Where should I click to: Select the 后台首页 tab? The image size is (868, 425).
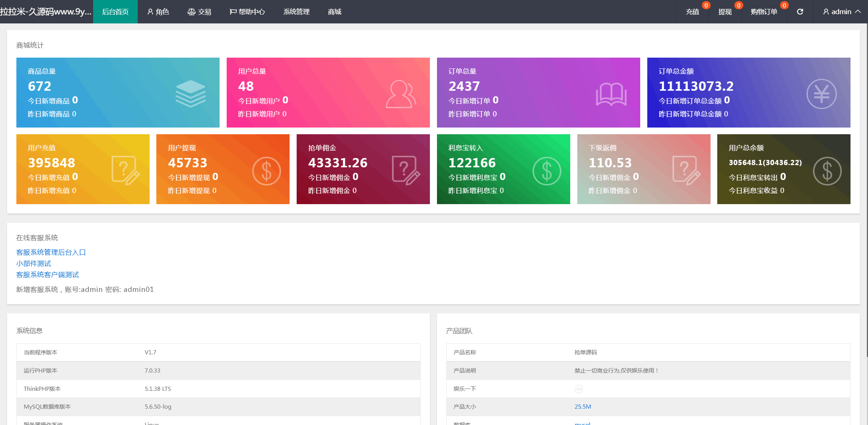pyautogui.click(x=115, y=12)
